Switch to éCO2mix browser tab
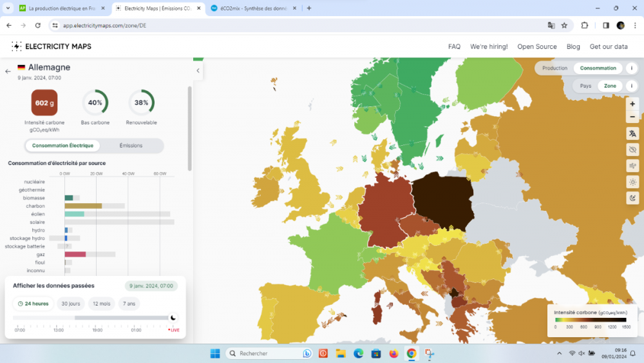This screenshot has height=363, width=644. coord(253,8)
